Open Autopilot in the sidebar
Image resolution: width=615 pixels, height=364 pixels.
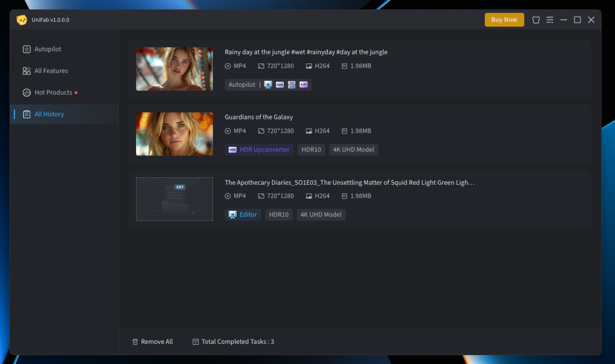coord(64,49)
